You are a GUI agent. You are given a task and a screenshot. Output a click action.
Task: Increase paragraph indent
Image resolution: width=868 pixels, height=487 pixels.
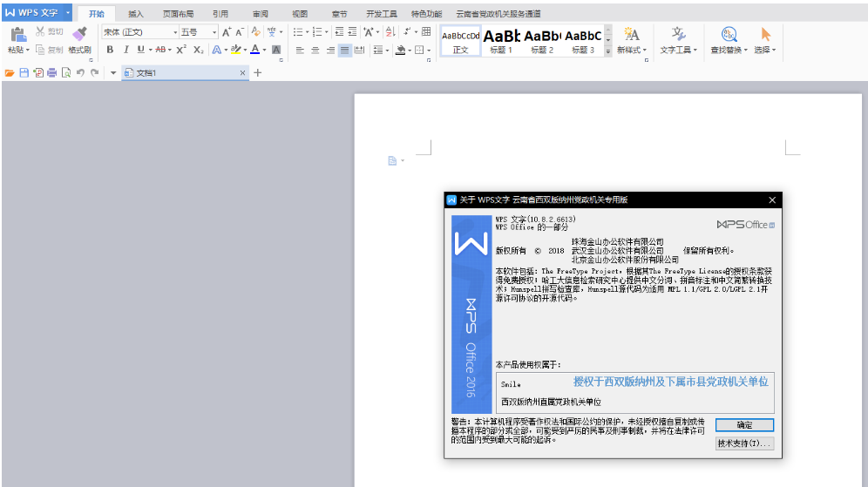[x=352, y=32]
